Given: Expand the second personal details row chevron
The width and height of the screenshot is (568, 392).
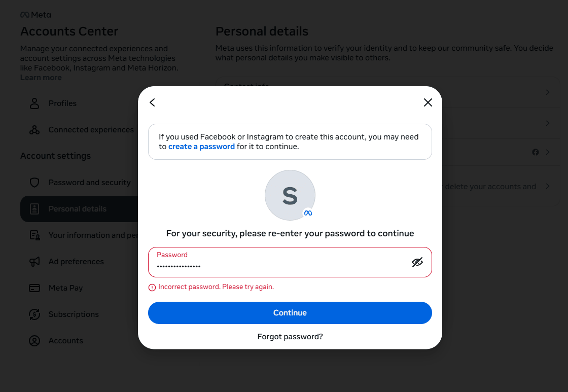Looking at the screenshot, I should [548, 123].
